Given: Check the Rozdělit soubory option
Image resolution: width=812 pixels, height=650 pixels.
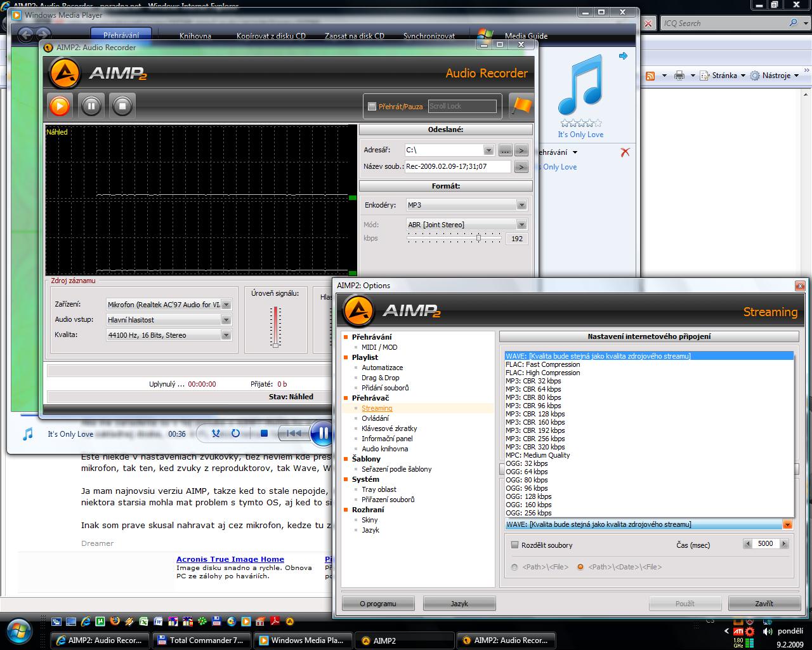Looking at the screenshot, I should point(515,545).
